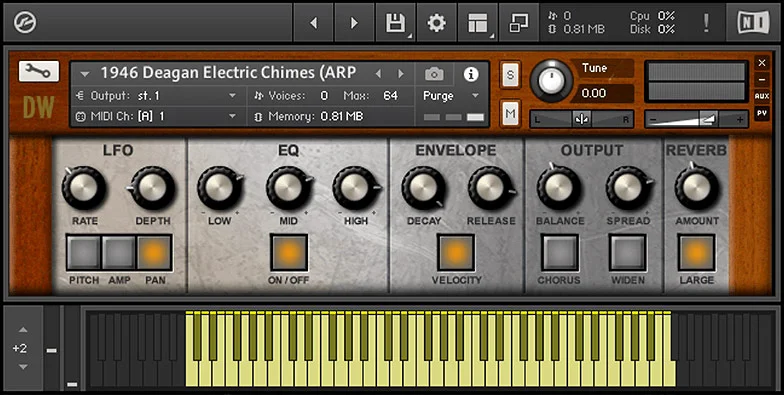Toggle LFO AMP button

118,253
